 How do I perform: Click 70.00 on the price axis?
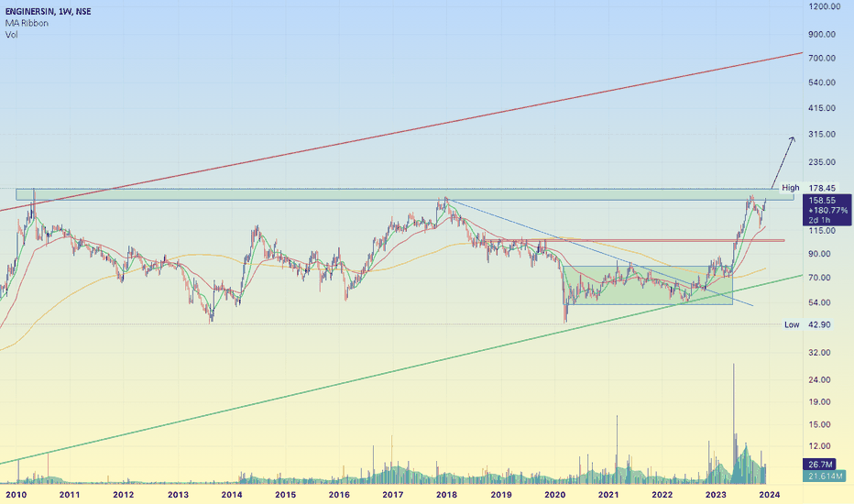819,278
